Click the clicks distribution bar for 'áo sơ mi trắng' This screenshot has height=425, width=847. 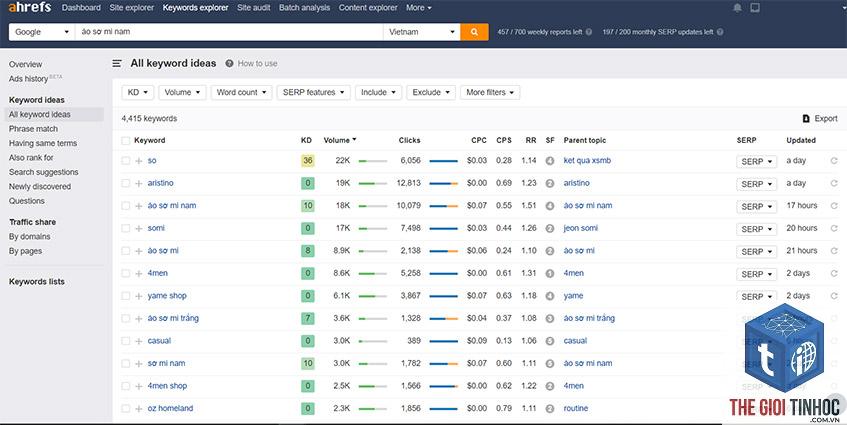pyautogui.click(x=443, y=319)
